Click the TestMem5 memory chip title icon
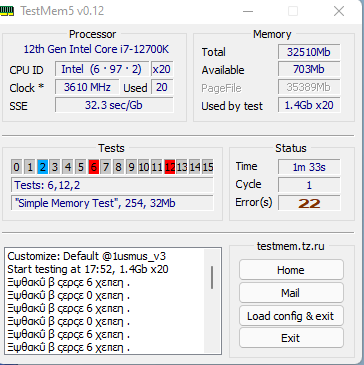364x365 pixels. point(7,11)
